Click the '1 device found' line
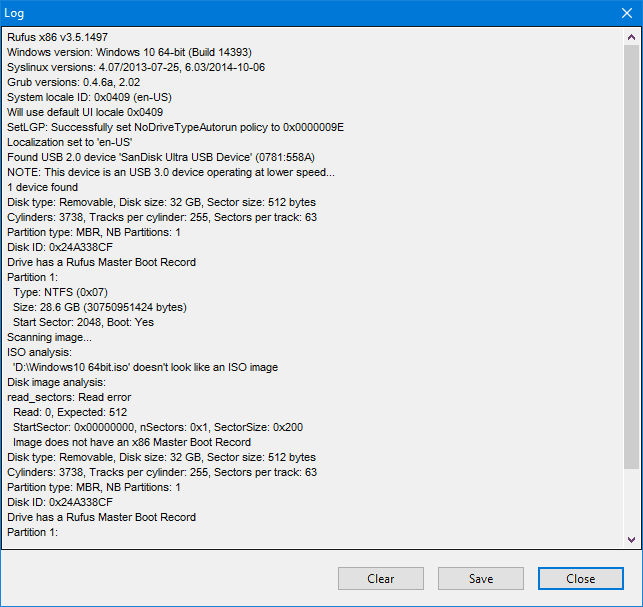 coord(42,187)
